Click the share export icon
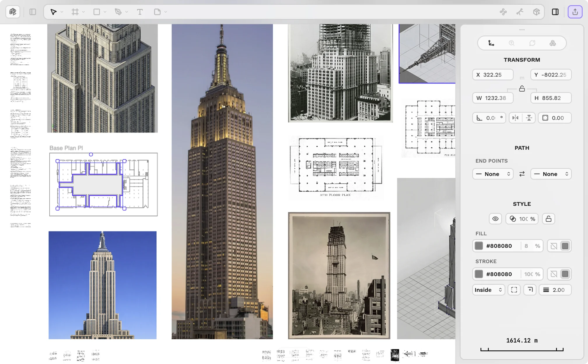This screenshot has height=364, width=588. click(x=575, y=12)
